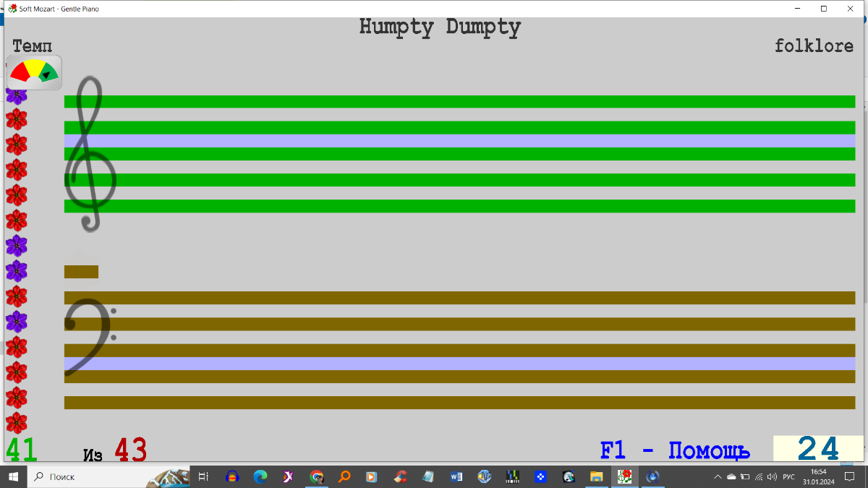Open Audacity headphones icon in taskbar
The height and width of the screenshot is (488, 868).
click(x=232, y=476)
